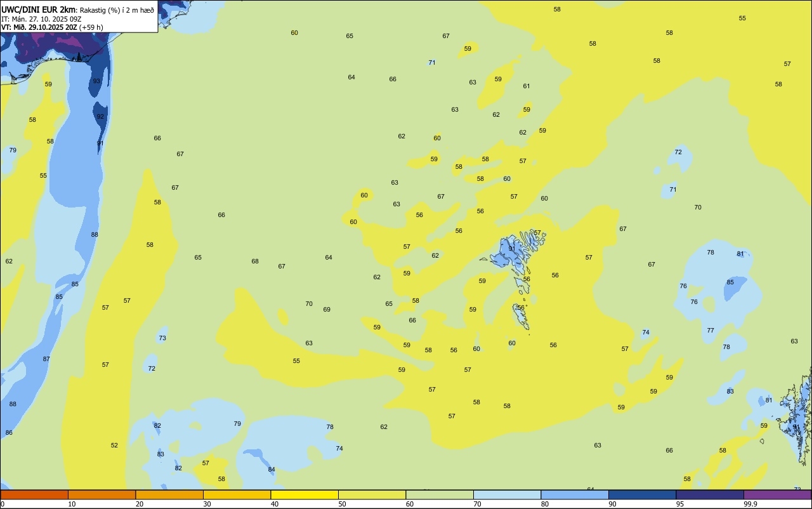Click the 90–95 dark blue legend segment
The image size is (812, 509).
click(x=642, y=494)
